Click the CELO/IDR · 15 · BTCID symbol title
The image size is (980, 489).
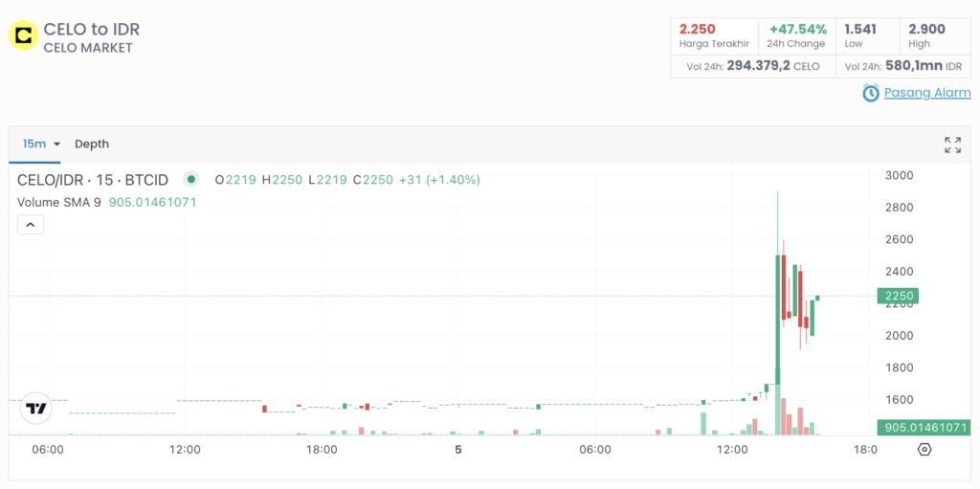pyautogui.click(x=93, y=180)
